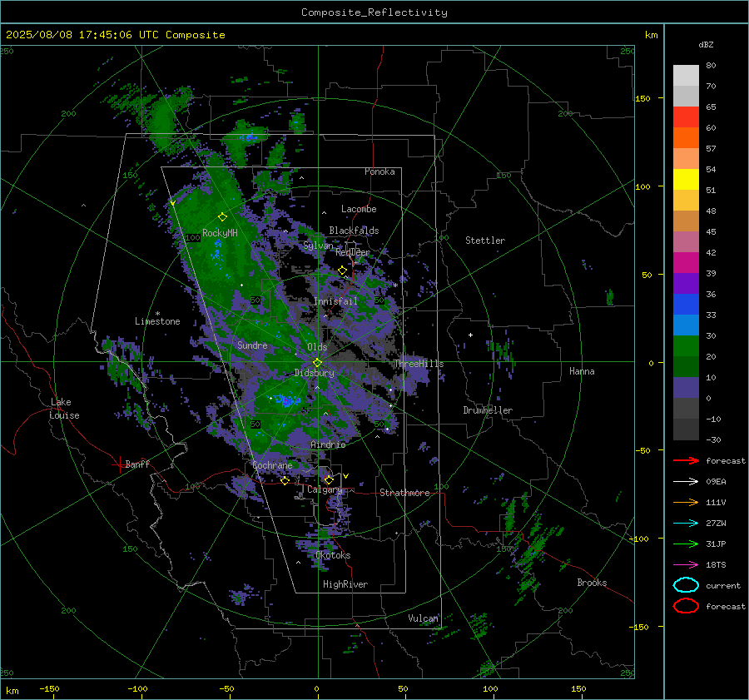Click the red cross marker beside Banff

pos(119,464)
